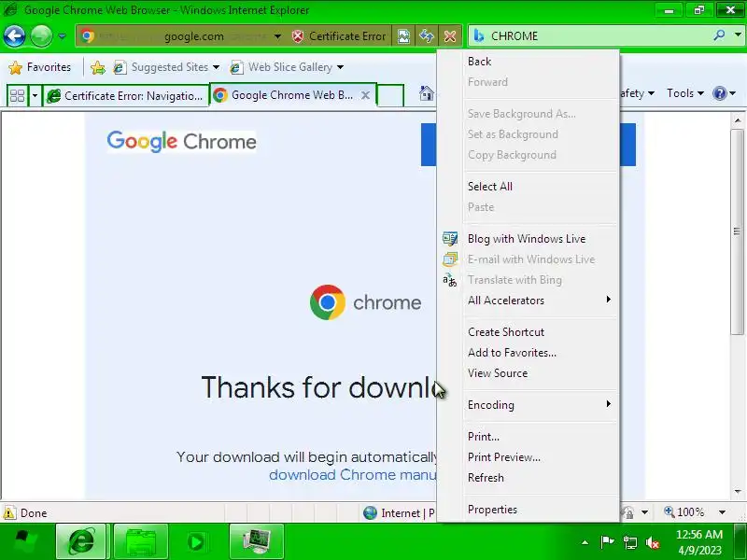Screen dimensions: 747x560
Task: Open the search provider dropdown arrow
Action: pos(738,35)
